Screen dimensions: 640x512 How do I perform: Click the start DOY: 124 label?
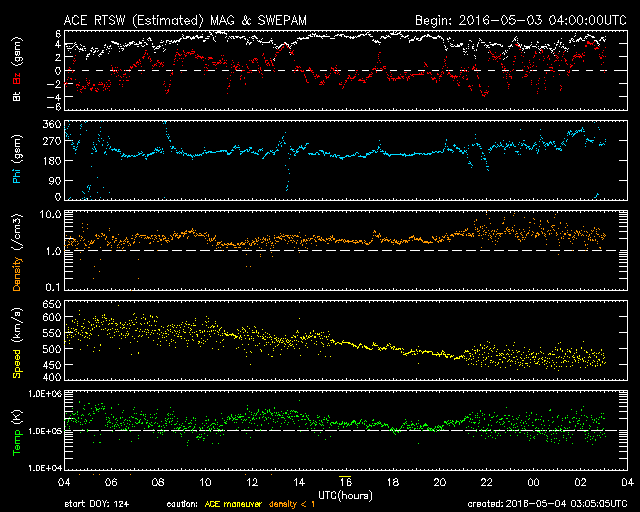tap(96, 504)
